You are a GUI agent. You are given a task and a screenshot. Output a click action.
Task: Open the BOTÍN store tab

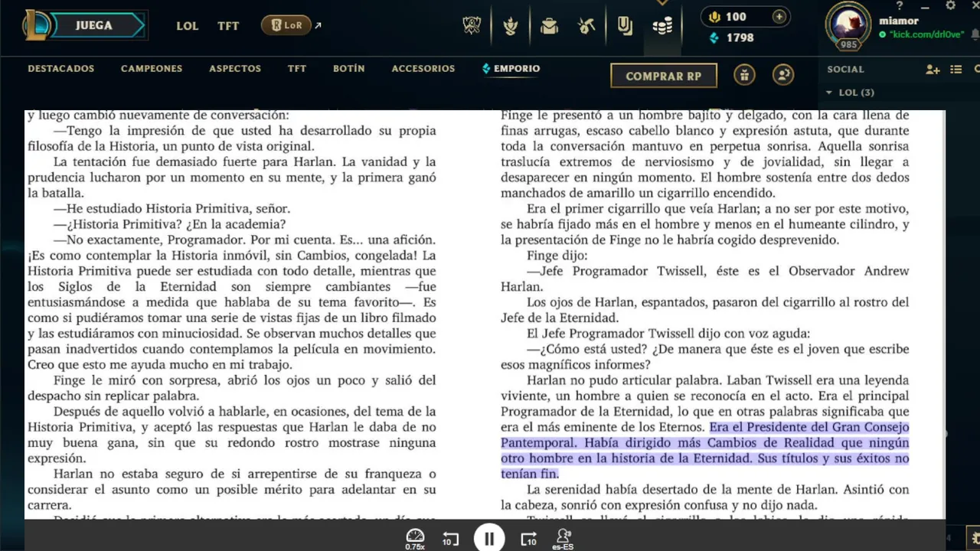pyautogui.click(x=349, y=68)
